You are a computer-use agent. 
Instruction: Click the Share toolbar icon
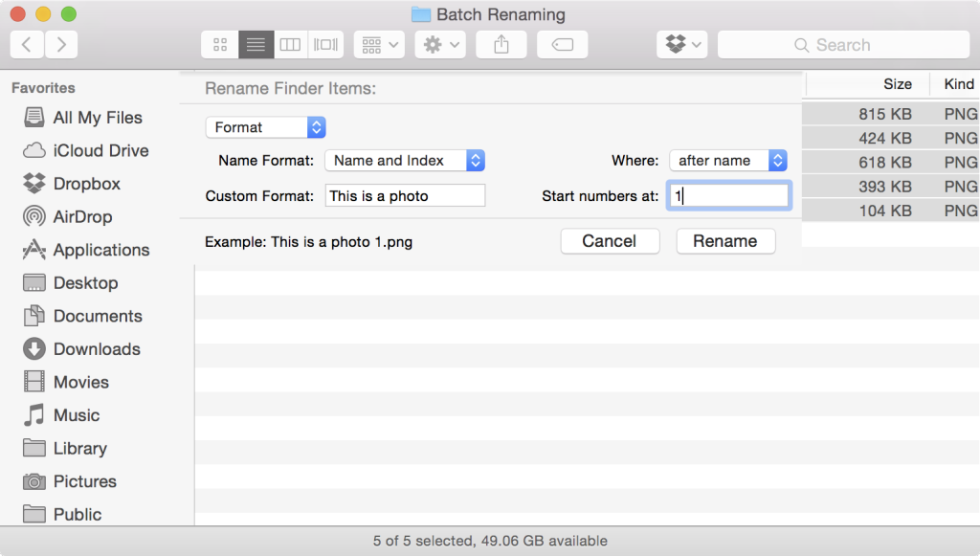click(x=501, y=44)
